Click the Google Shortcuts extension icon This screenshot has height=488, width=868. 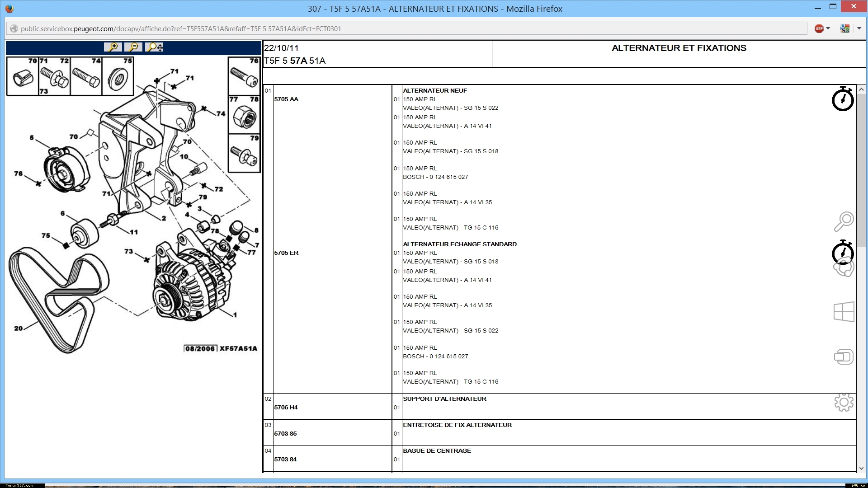pos(844,28)
